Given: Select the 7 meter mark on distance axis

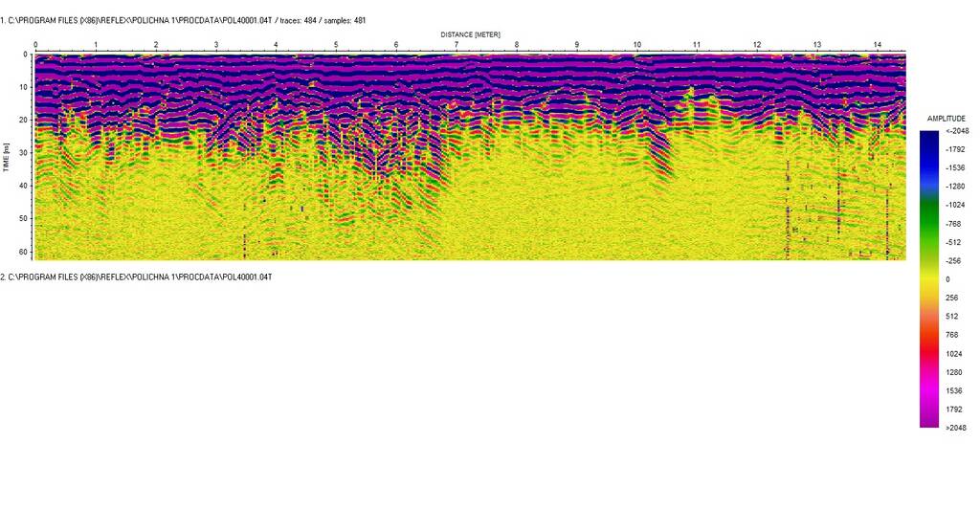Looking at the screenshot, I should click(x=457, y=45).
